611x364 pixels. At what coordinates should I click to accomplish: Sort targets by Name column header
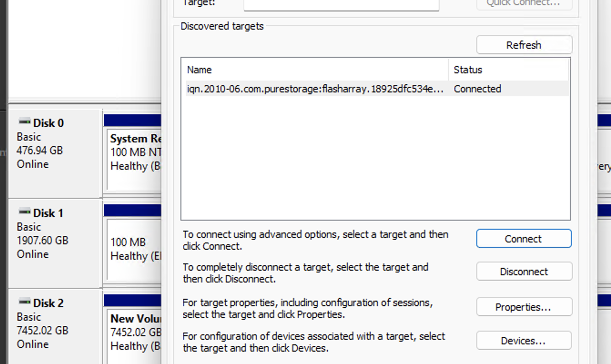(314, 70)
